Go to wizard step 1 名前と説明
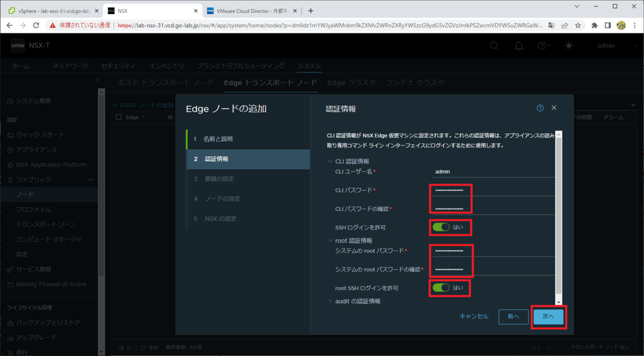 (248, 139)
